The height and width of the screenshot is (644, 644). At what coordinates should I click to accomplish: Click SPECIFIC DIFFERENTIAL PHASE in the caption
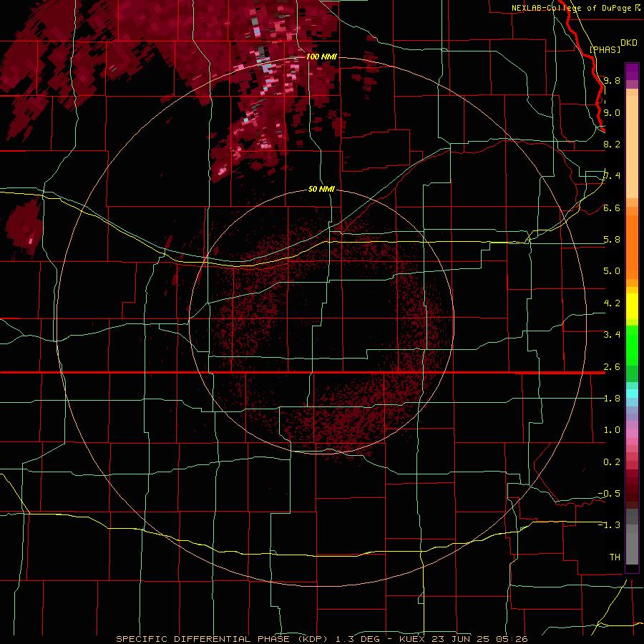pyautogui.click(x=203, y=639)
